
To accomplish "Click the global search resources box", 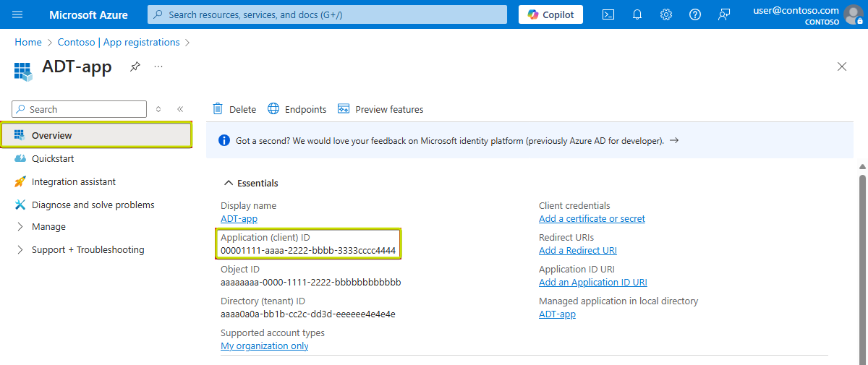I will 327,14.
